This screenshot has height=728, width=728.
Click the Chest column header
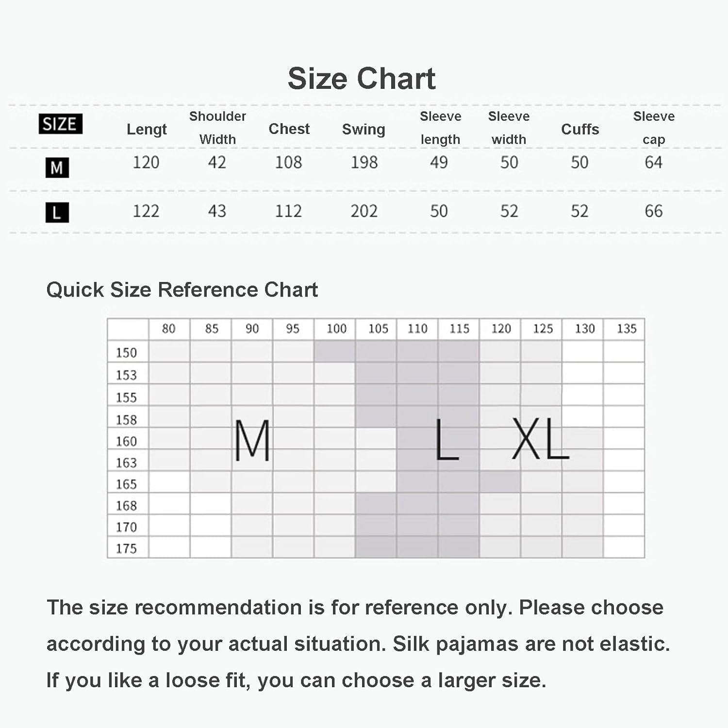(x=289, y=129)
